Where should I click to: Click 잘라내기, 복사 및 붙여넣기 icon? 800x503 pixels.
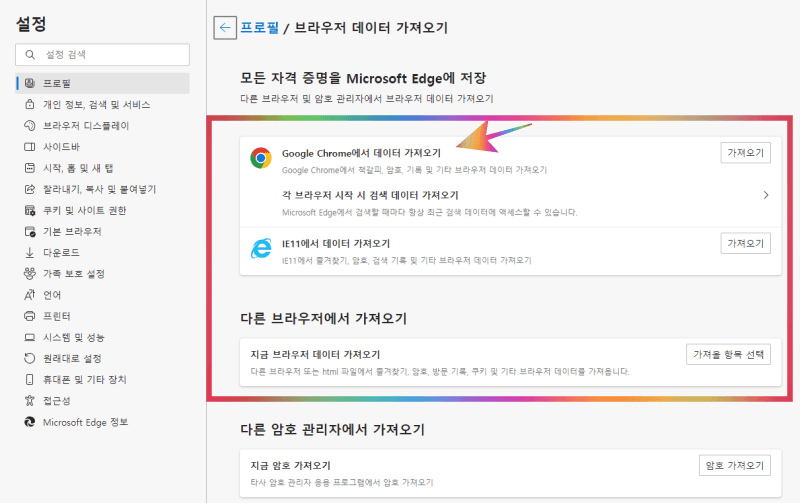(x=30, y=189)
